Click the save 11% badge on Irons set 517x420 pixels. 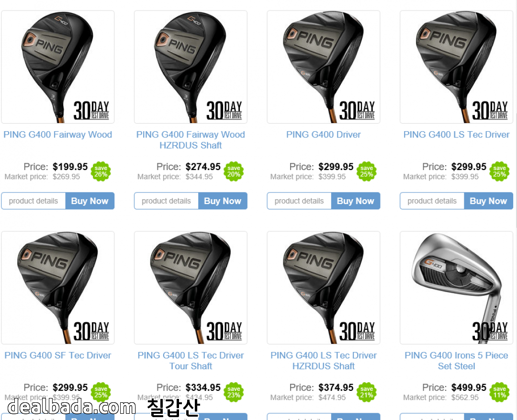pyautogui.click(x=499, y=392)
